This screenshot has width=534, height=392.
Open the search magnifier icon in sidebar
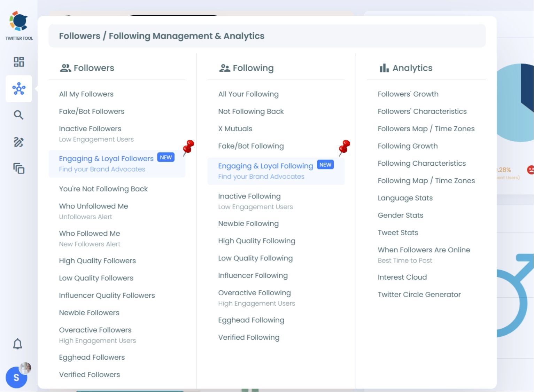pos(19,115)
